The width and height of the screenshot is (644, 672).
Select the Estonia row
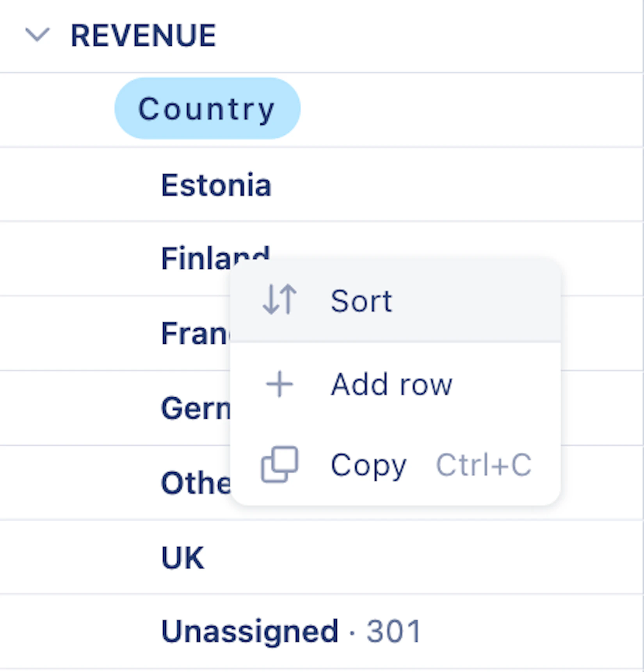click(x=216, y=185)
